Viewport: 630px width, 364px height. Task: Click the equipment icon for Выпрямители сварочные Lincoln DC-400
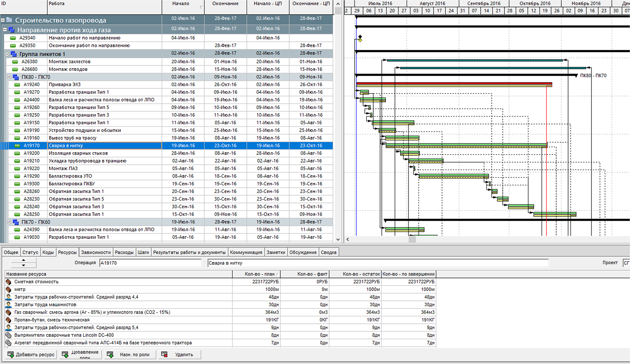click(9, 335)
